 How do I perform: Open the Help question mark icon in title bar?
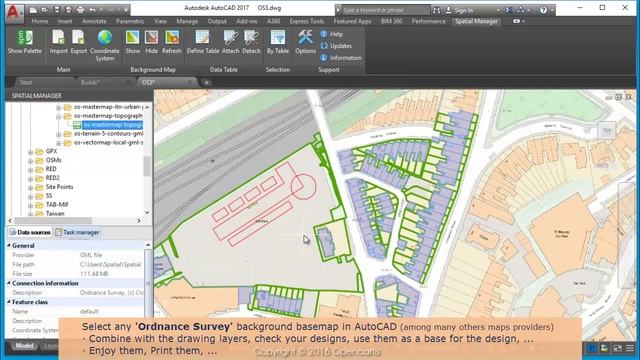coord(543,10)
